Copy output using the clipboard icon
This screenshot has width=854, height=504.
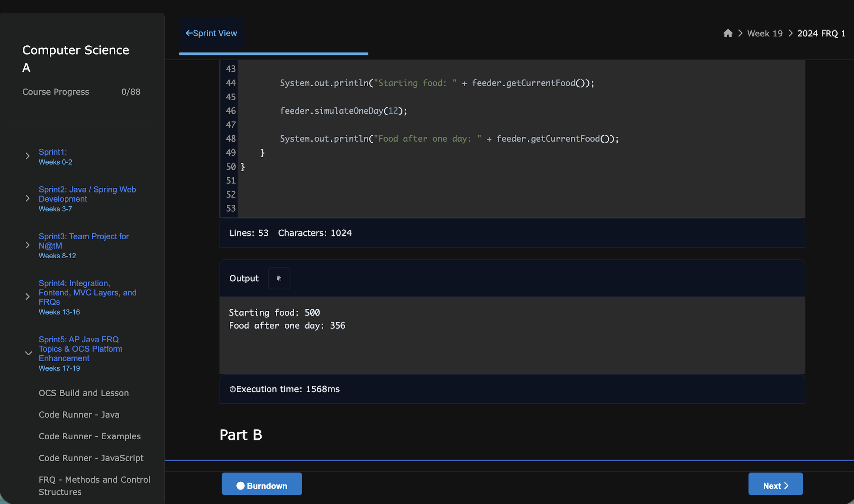[279, 278]
